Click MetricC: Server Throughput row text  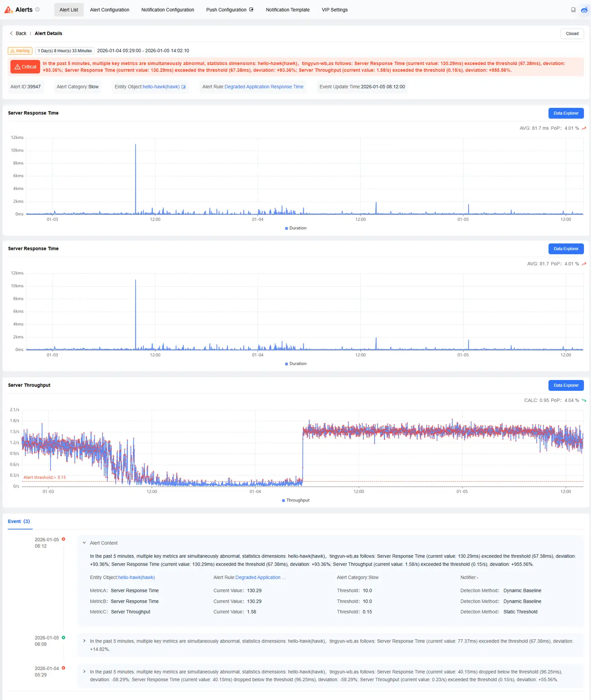coord(120,612)
